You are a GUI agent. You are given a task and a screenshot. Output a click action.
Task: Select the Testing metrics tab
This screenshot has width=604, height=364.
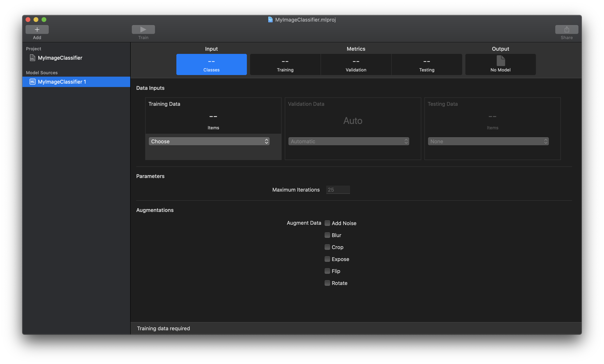pos(426,64)
